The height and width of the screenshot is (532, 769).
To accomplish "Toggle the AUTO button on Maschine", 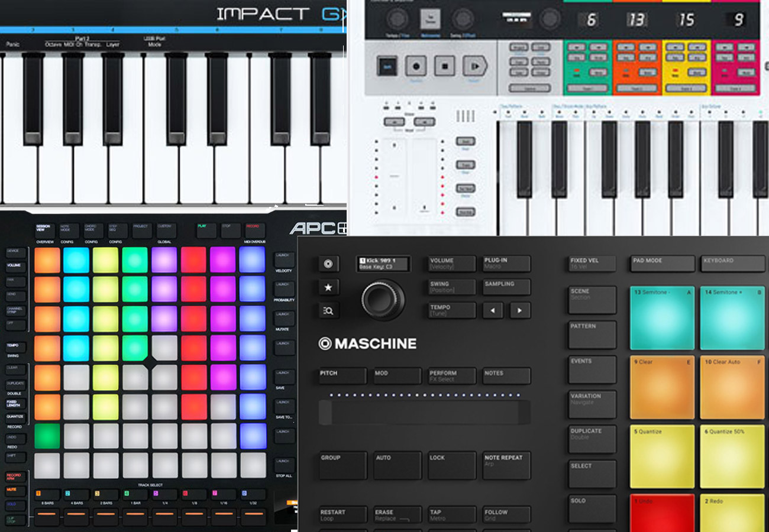I will [398, 465].
